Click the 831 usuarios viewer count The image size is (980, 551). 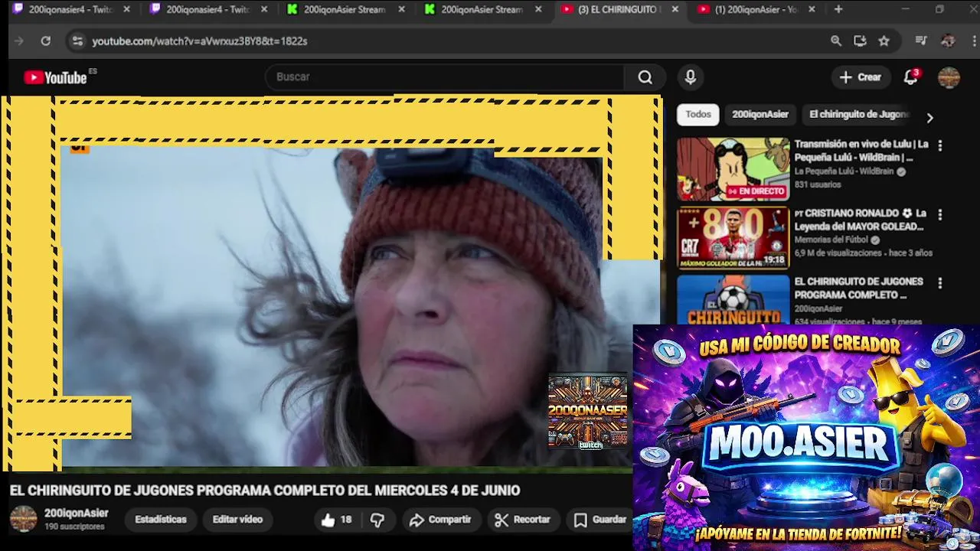click(x=817, y=184)
